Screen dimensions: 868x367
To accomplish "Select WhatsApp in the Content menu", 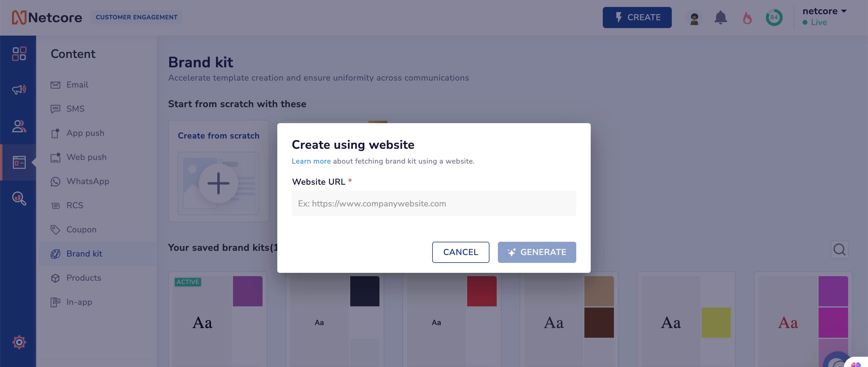I will [88, 181].
